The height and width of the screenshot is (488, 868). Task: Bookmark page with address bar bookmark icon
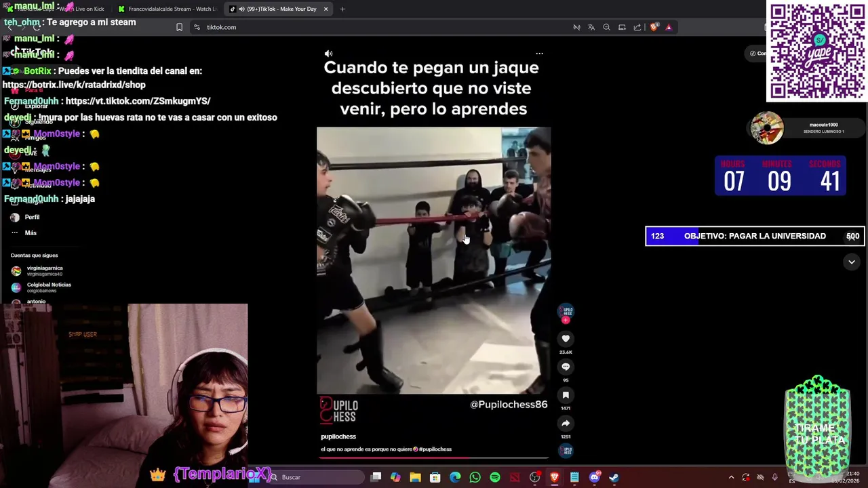point(179,27)
